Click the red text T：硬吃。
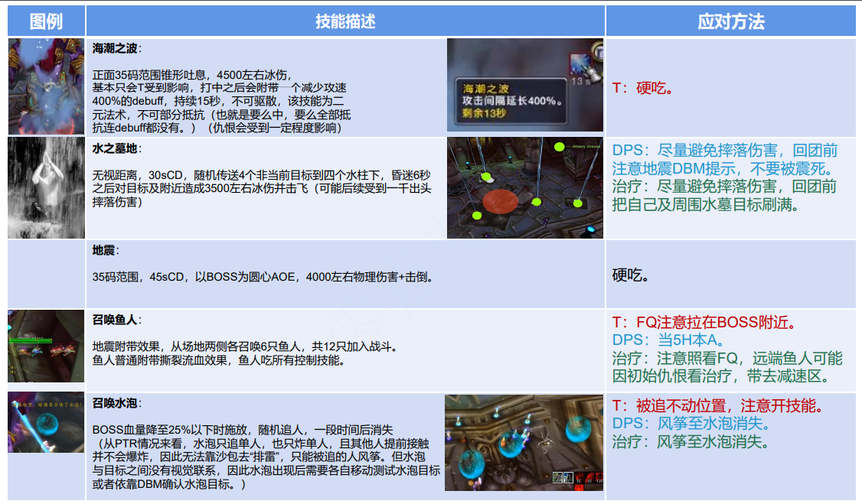The width and height of the screenshot is (862, 504). click(643, 88)
